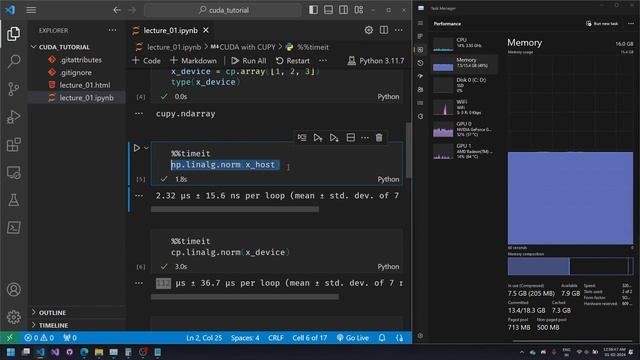This screenshot has height=360, width=640.
Task: Open lecture_01.html in the Explorer
Action: click(x=85, y=85)
